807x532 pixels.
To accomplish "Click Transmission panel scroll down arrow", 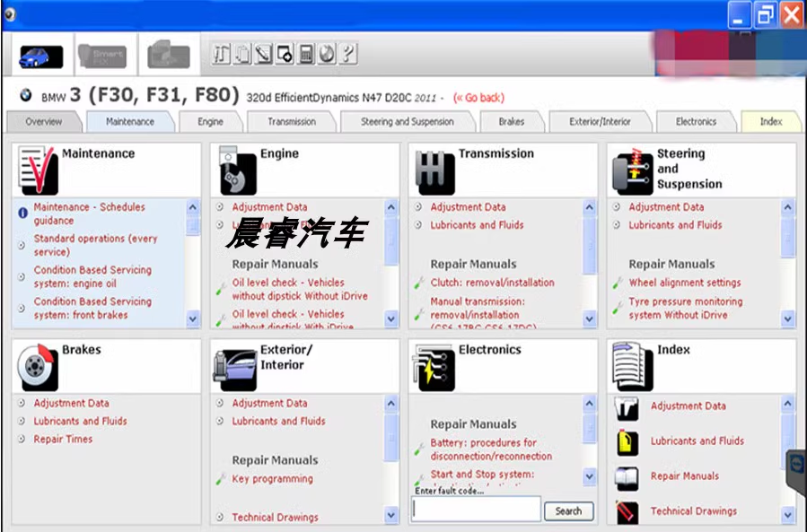I will click(x=589, y=319).
